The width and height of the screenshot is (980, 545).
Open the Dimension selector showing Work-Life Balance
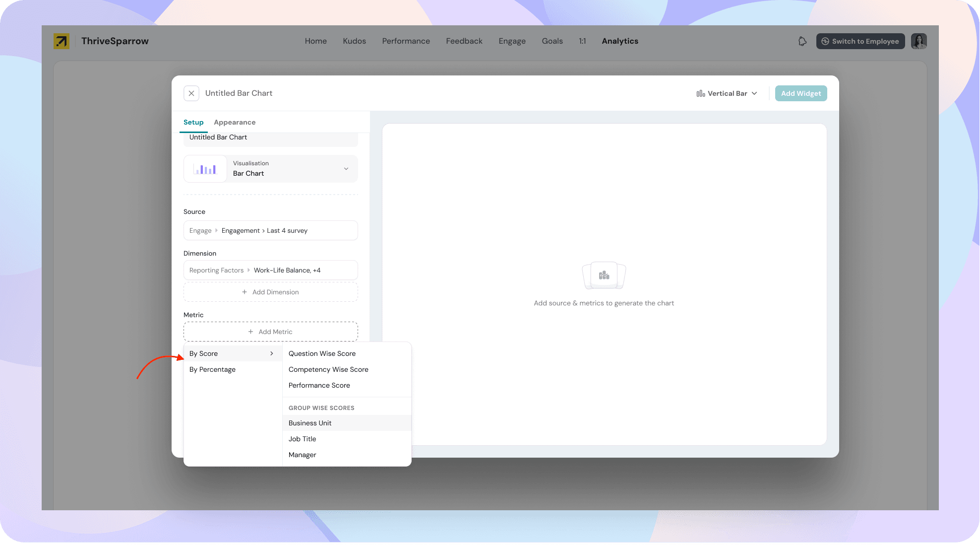pos(271,270)
